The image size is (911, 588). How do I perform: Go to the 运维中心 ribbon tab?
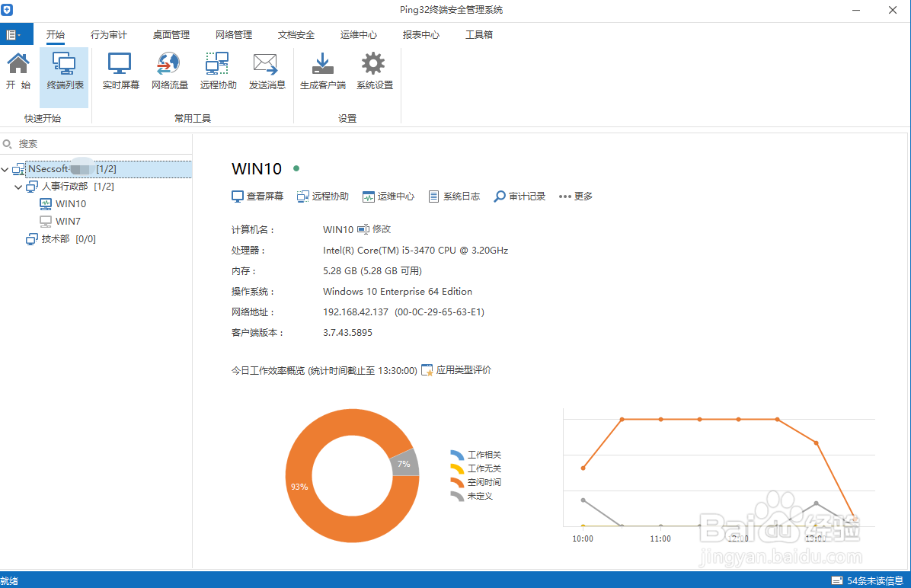(359, 35)
